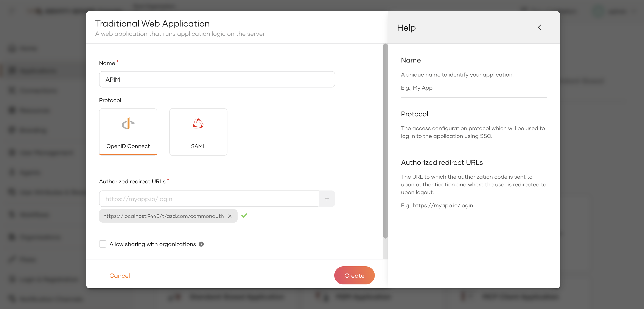Click the form's vertical scrollbar
Image resolution: width=644 pixels, height=309 pixels.
(385, 141)
